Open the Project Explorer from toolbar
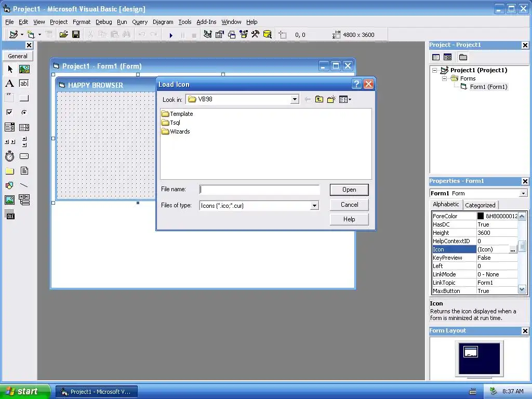The image size is (532, 399). point(208,34)
